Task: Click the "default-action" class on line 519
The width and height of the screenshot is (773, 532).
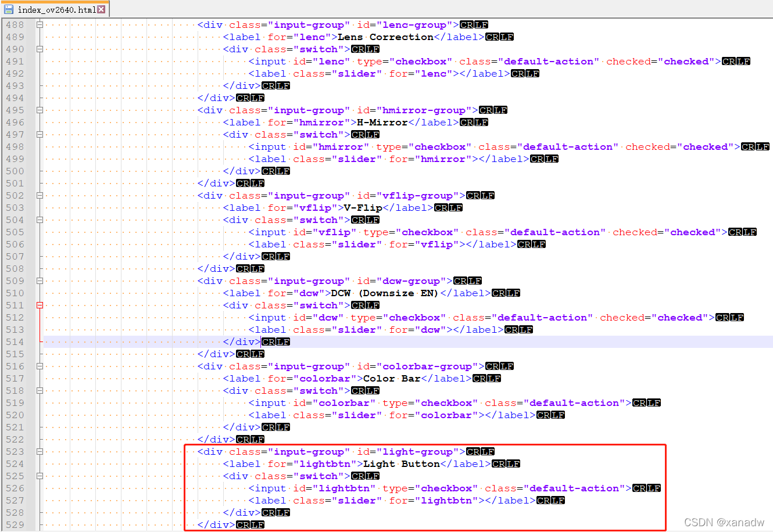Action: pos(574,403)
